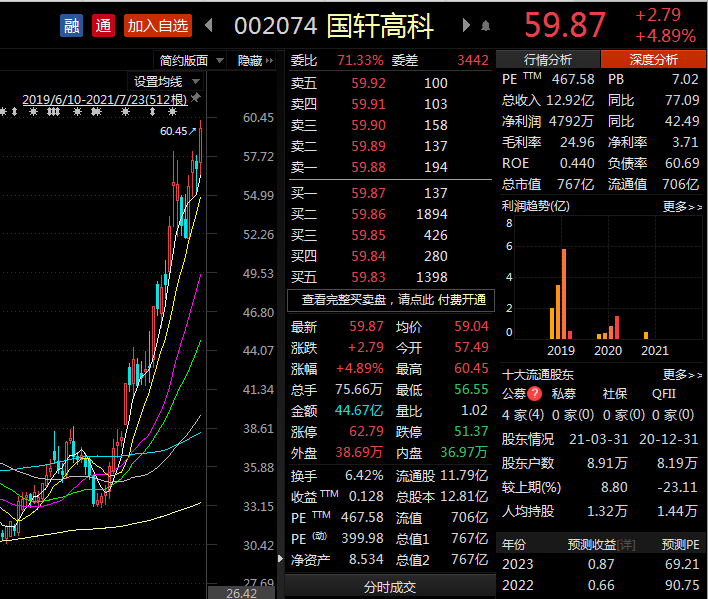Click the price axis label 26.42
This screenshot has height=599, width=708.
(x=241, y=593)
